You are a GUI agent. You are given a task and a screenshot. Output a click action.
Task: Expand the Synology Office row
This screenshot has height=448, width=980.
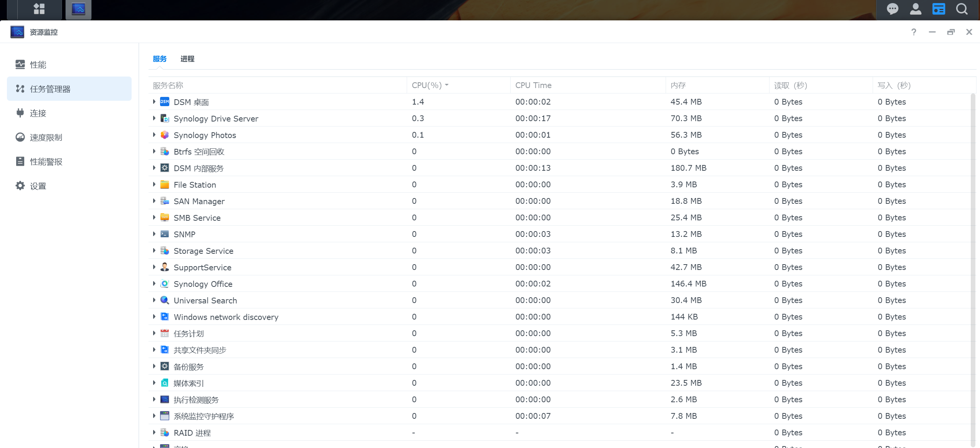154,283
